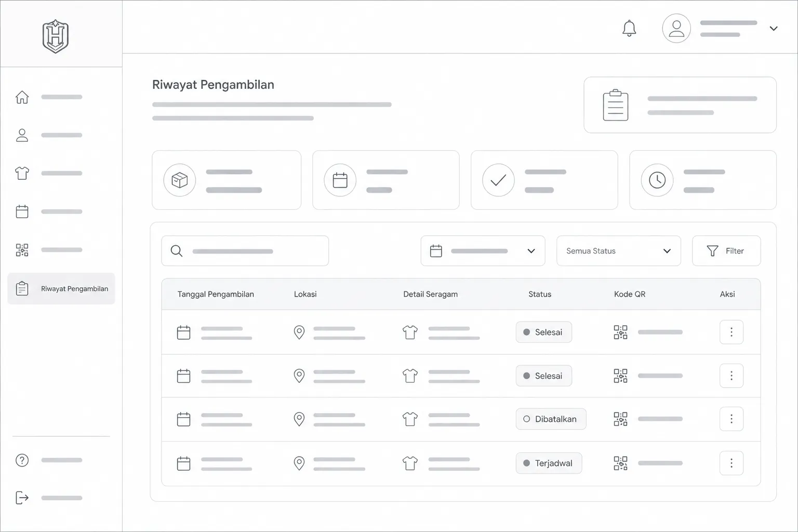This screenshot has height=532, width=798.
Task: Open schedule via sidebar calendar icon
Action: [x=22, y=211]
